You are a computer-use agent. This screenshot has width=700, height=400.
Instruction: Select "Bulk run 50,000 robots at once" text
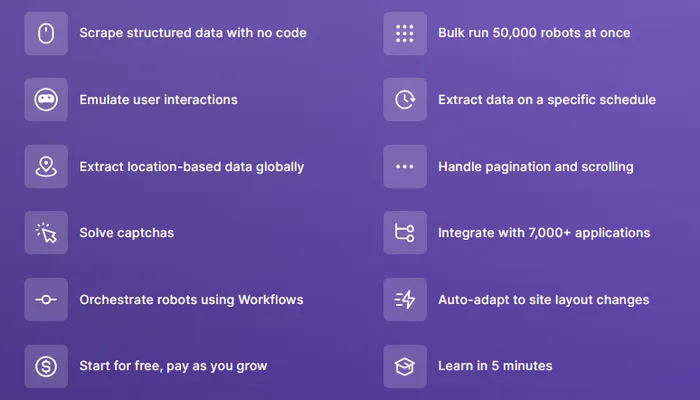pos(534,33)
